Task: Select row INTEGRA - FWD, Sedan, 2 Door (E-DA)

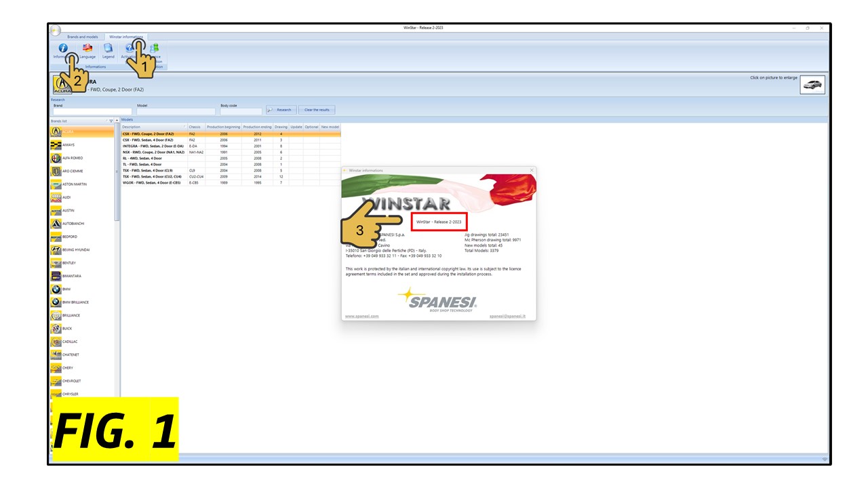Action: [x=231, y=146]
